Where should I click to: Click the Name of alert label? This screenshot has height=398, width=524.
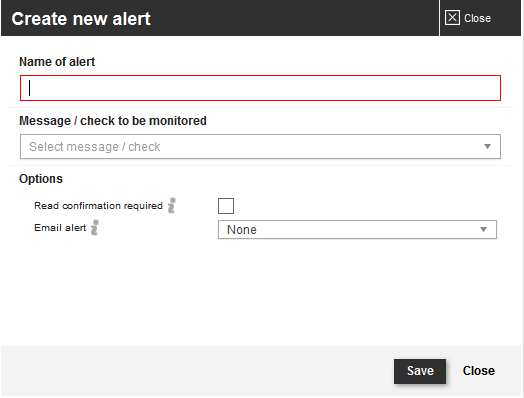pos(57,62)
